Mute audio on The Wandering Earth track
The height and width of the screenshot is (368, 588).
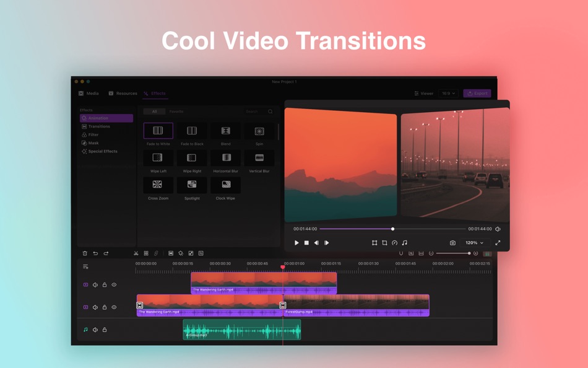95,307
